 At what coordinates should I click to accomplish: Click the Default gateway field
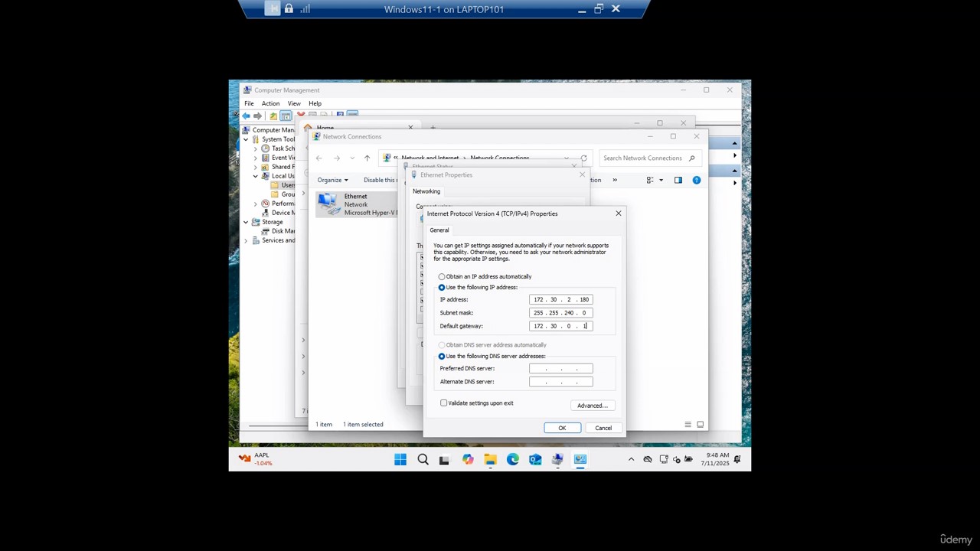click(560, 326)
